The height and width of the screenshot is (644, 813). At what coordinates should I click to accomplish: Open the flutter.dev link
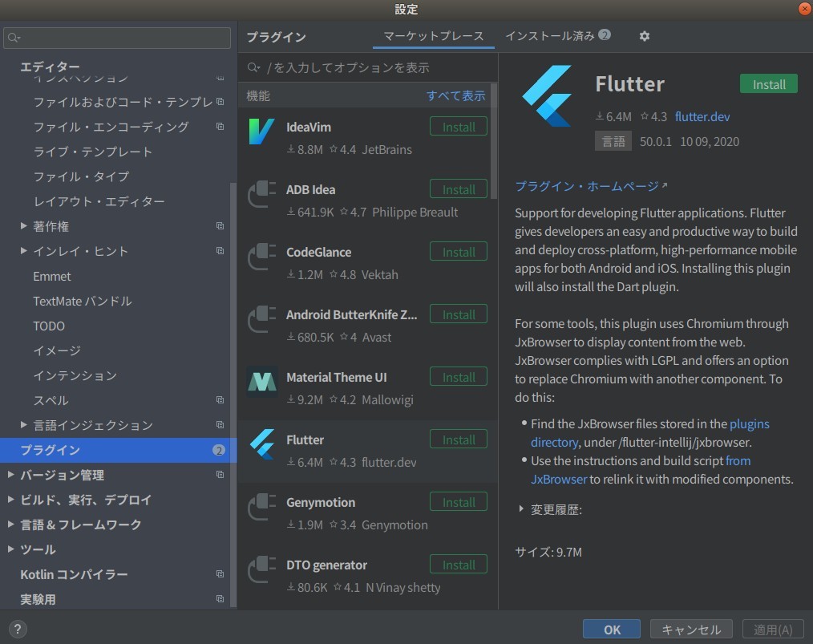[702, 116]
